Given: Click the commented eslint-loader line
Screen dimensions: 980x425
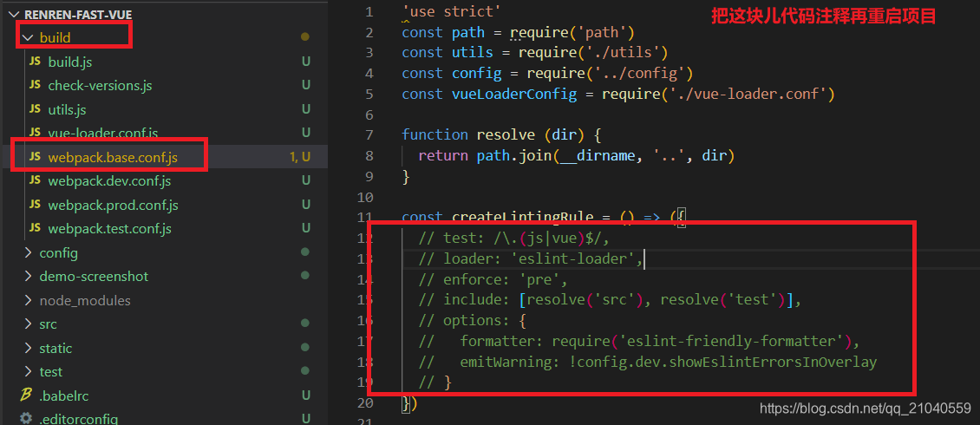Looking at the screenshot, I should click(x=531, y=258).
